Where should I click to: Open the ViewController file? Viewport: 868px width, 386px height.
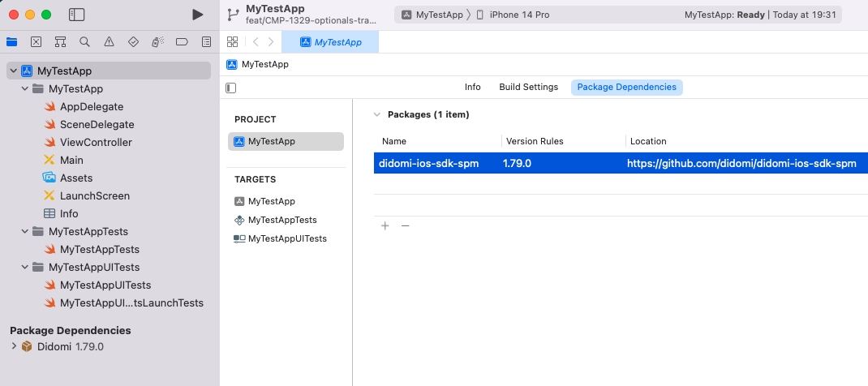(x=96, y=142)
